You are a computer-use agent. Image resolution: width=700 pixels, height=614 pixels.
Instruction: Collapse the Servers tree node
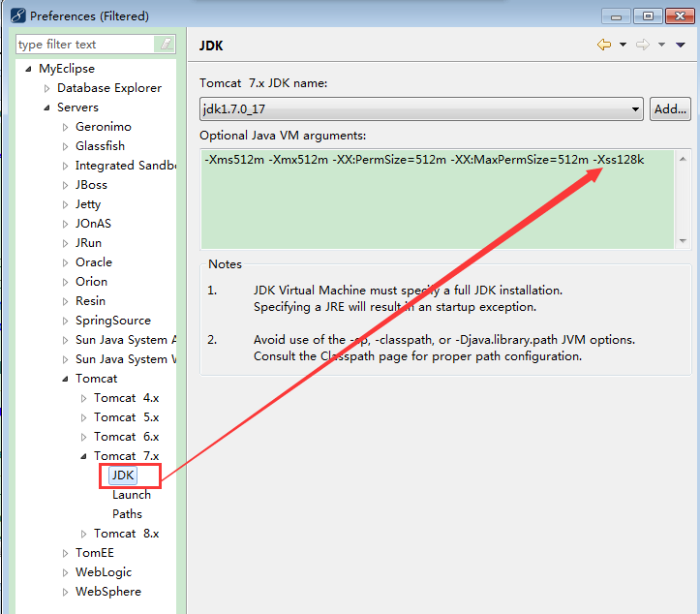46,107
